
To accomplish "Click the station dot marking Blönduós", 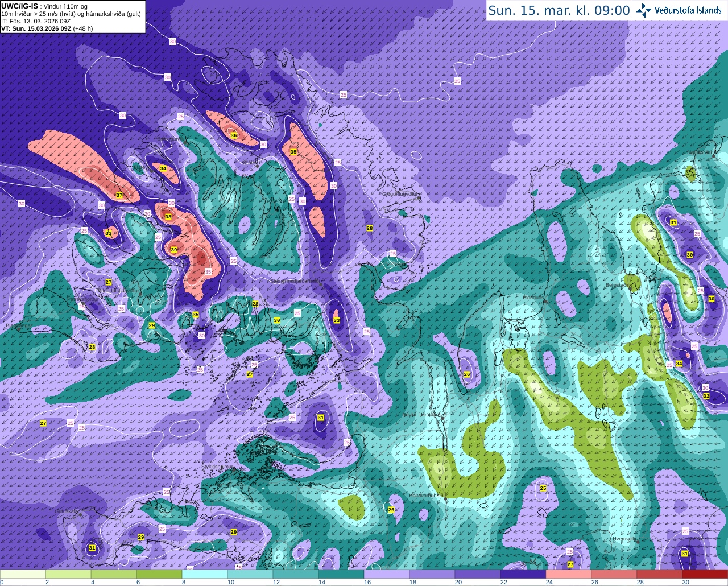I will point(545,301).
